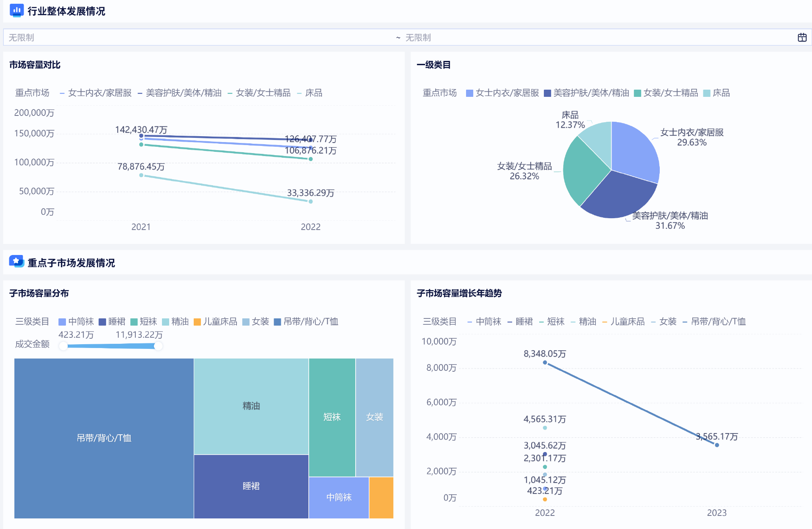Click the star icon beside 重点子市场发展情况
This screenshot has width=812, height=529.
16,262
